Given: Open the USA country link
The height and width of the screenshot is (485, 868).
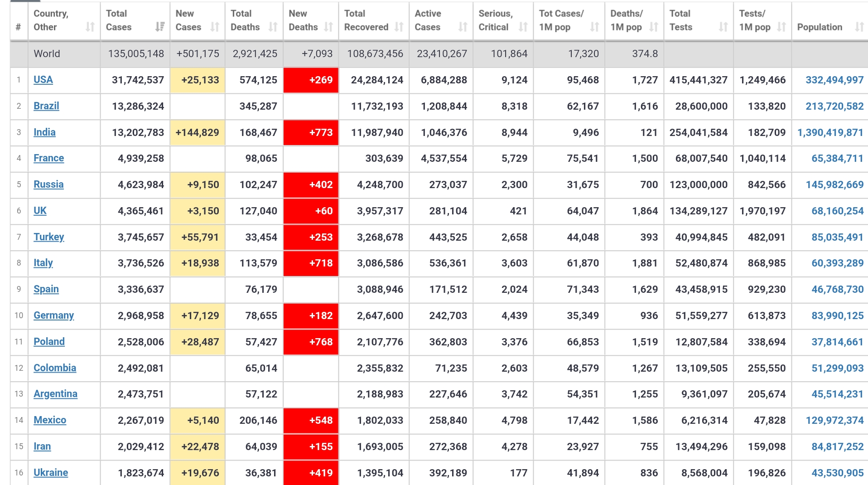Looking at the screenshot, I should click(43, 80).
